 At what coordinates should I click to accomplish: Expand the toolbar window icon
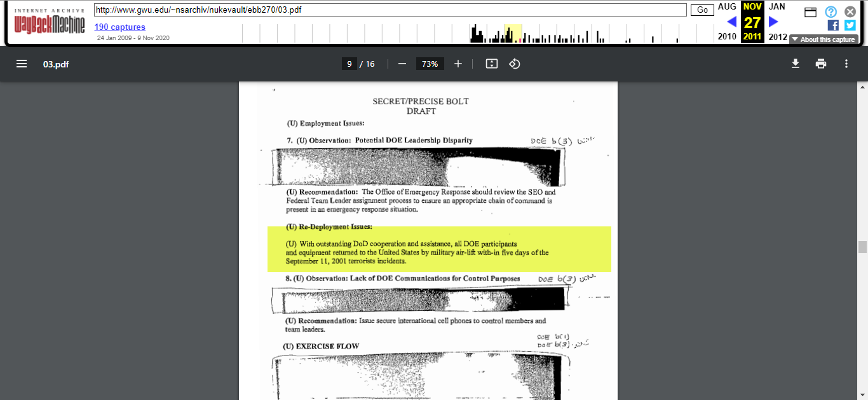tap(810, 12)
